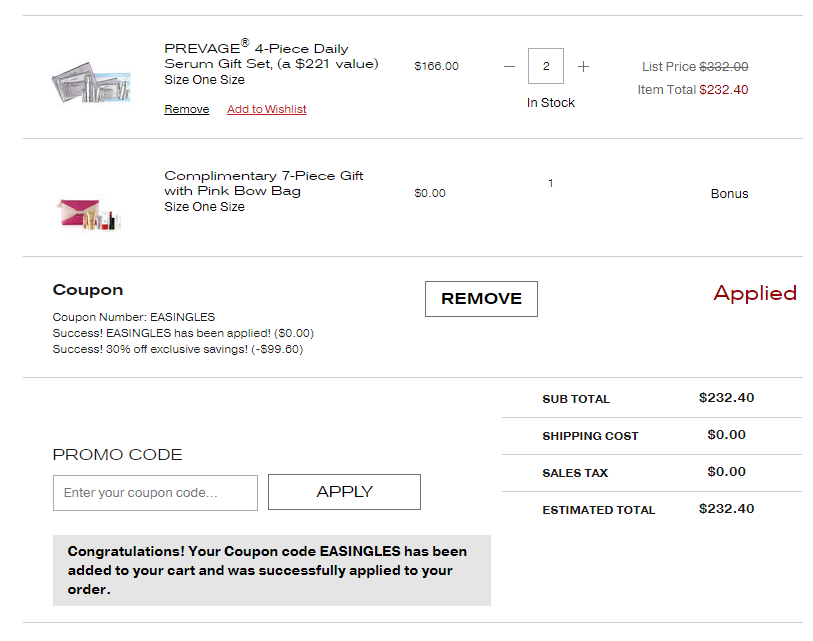Click the Bonus label on gift row
Viewport: 813px width, 641px height.
730,193
